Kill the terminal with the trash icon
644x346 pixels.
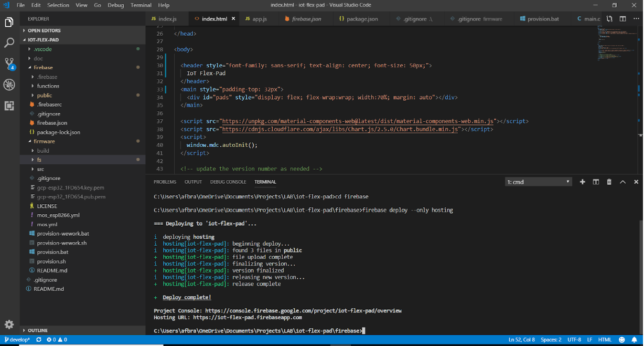point(609,182)
